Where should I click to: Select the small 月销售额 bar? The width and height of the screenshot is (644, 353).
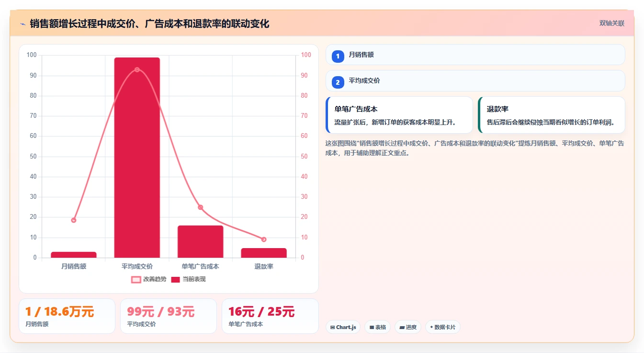[x=74, y=255]
